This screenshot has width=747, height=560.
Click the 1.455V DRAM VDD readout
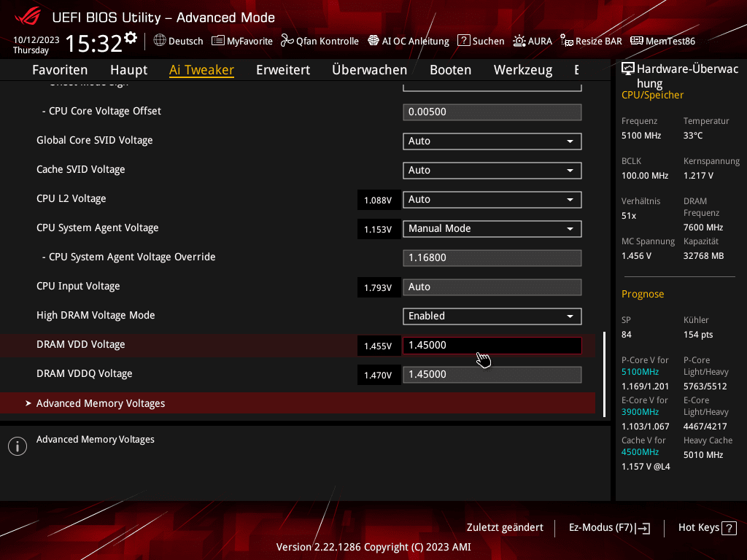(379, 346)
